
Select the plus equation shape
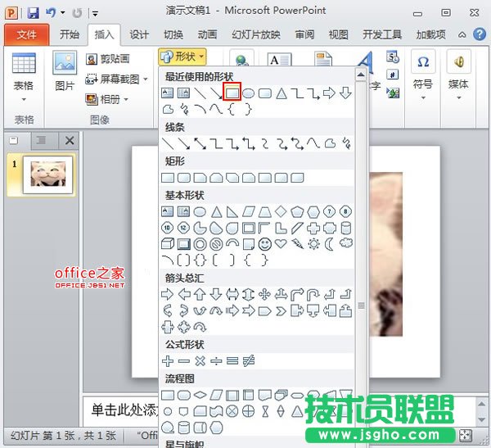point(168,361)
